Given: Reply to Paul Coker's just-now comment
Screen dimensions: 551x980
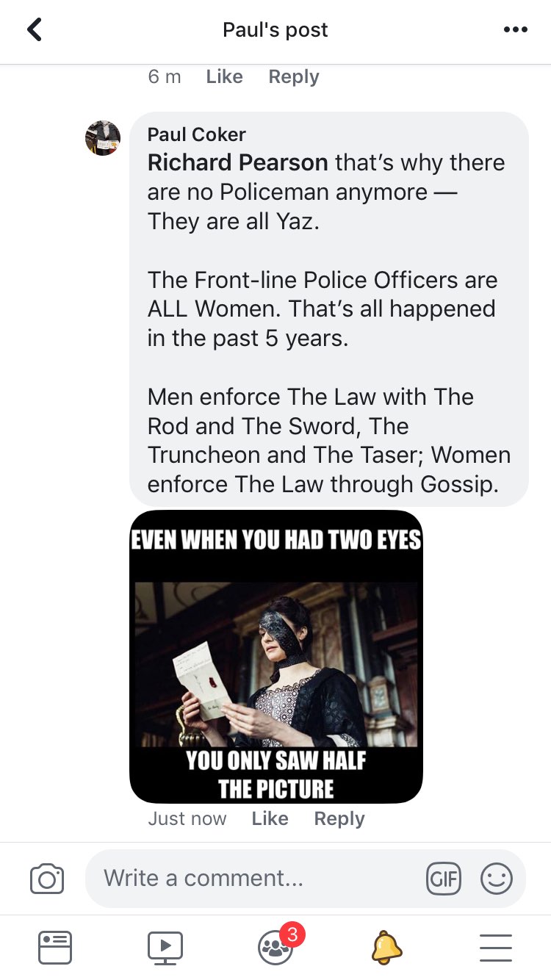Looking at the screenshot, I should coord(339,818).
